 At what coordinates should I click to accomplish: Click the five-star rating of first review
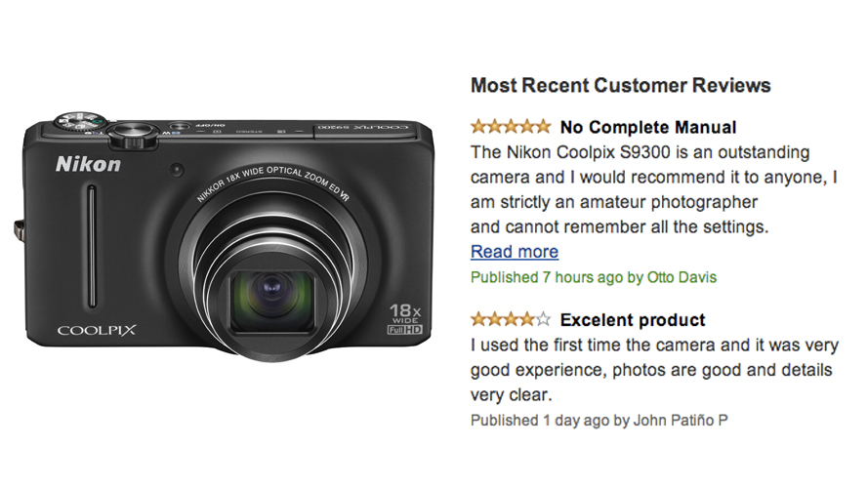(x=510, y=127)
